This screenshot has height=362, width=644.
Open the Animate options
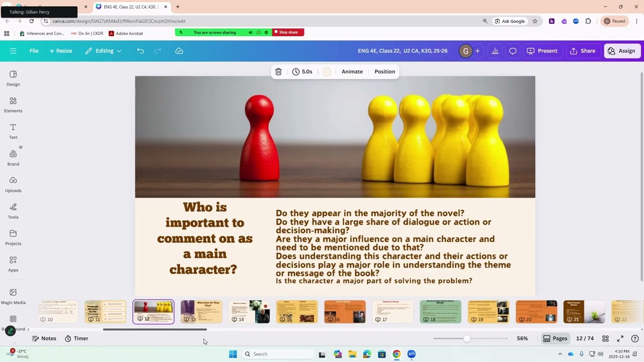[352, 71]
